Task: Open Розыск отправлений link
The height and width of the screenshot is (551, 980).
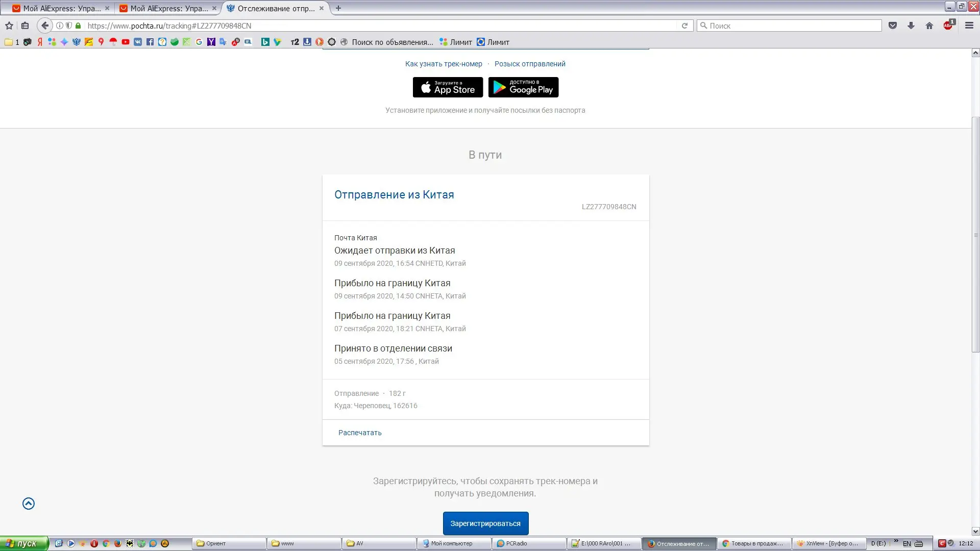Action: click(x=530, y=64)
